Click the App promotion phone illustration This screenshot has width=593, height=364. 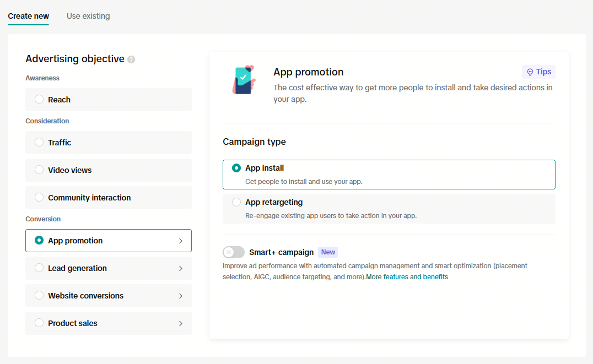point(244,80)
